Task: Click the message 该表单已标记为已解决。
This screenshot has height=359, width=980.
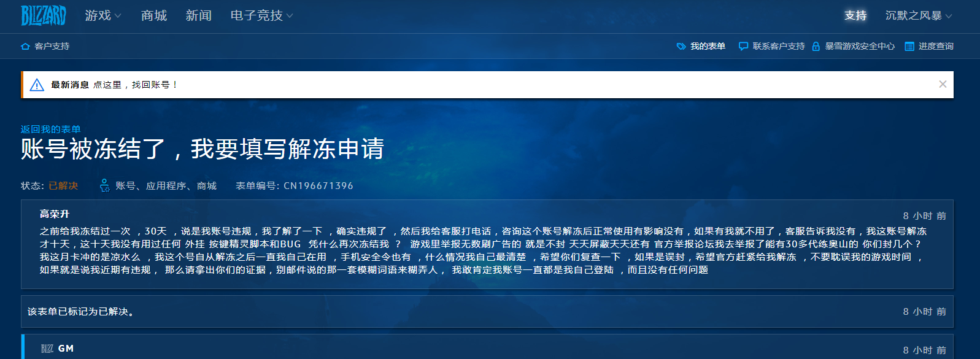Action: pyautogui.click(x=81, y=312)
